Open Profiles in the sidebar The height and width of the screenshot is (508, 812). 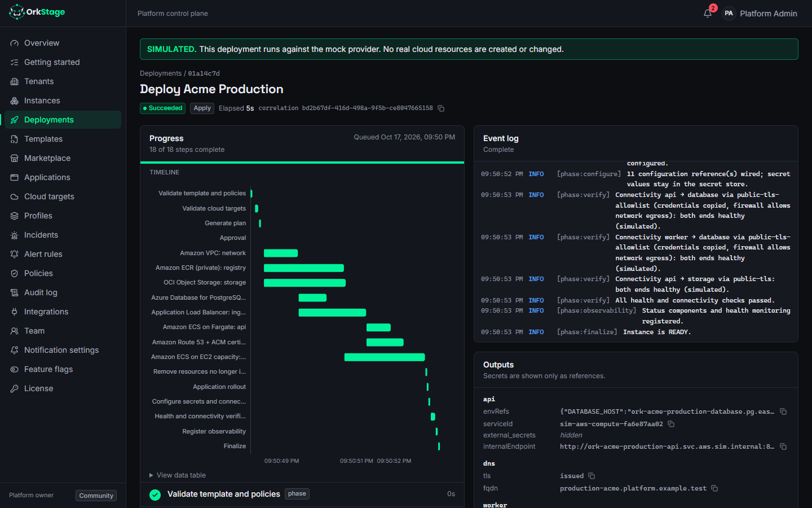click(x=63, y=216)
